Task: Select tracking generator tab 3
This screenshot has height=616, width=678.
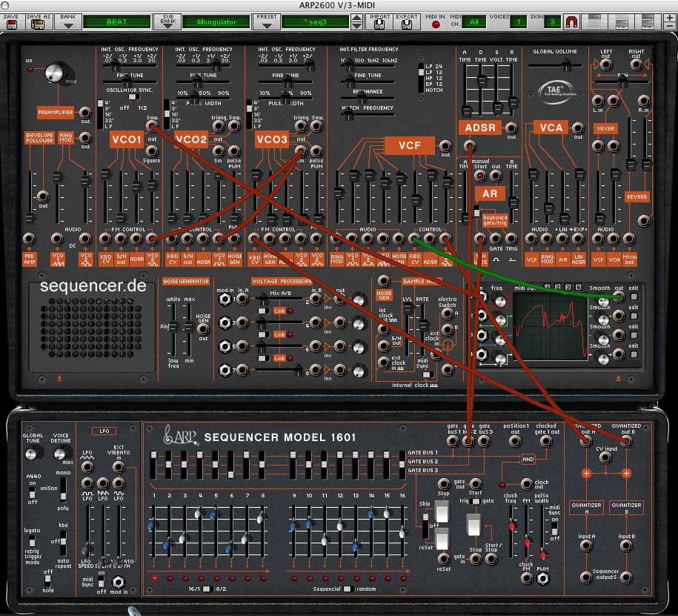Action: (568, 287)
